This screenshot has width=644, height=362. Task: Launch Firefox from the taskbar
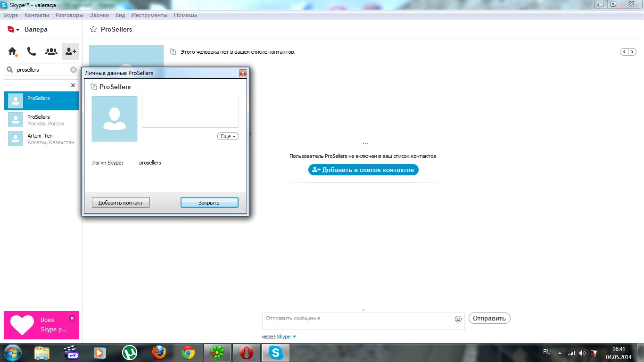pyautogui.click(x=159, y=353)
